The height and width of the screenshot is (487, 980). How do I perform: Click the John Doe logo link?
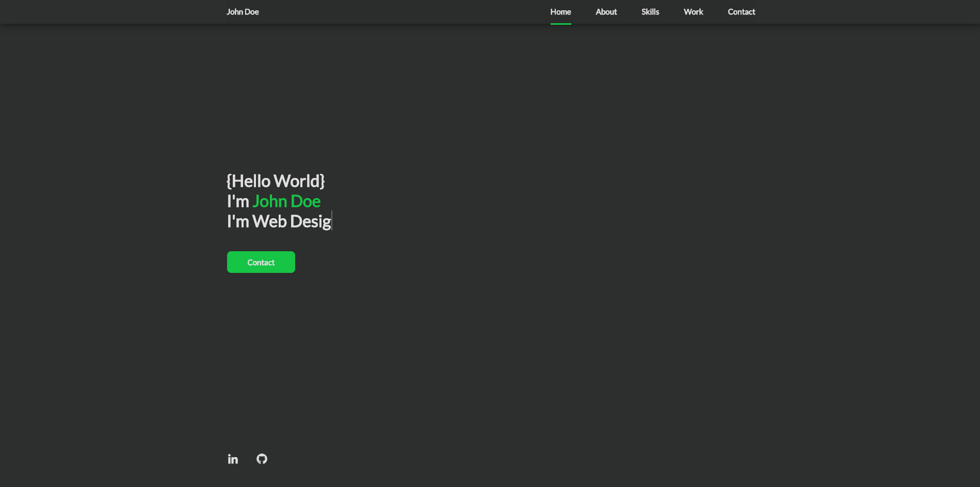coord(243,12)
